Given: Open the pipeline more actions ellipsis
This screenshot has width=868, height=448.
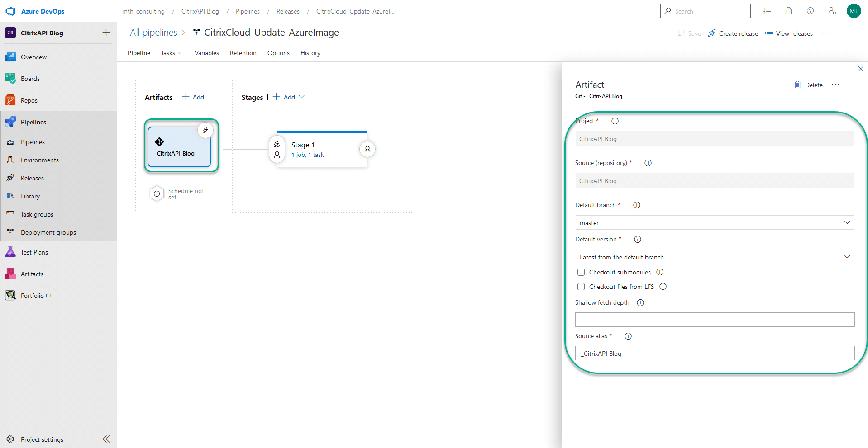Looking at the screenshot, I should pos(825,33).
